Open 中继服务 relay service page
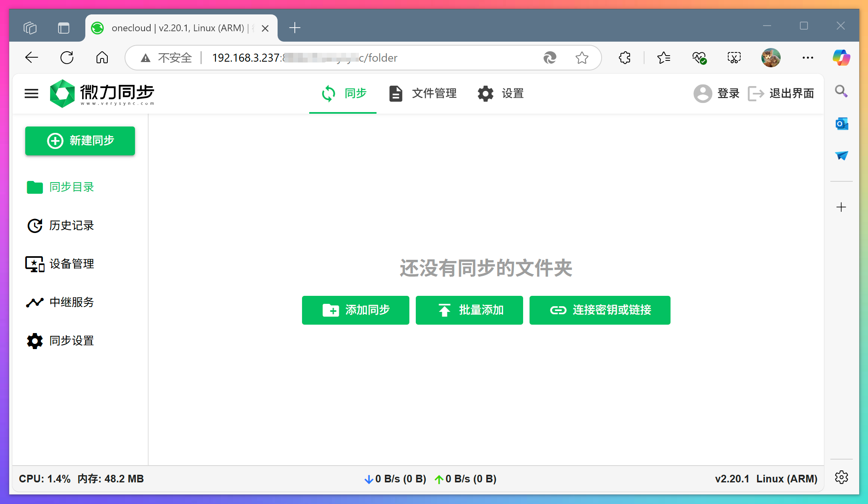This screenshot has width=868, height=504. [72, 302]
